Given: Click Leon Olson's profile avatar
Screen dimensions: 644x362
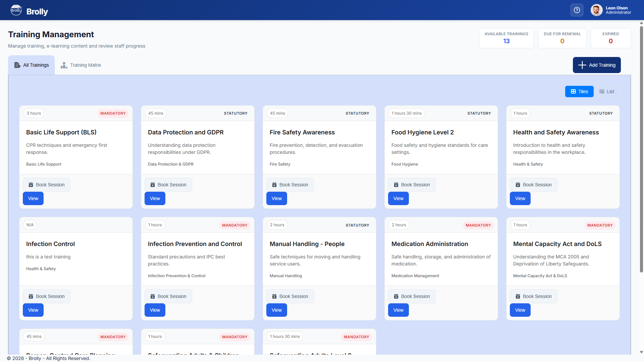Looking at the screenshot, I should [x=596, y=10].
